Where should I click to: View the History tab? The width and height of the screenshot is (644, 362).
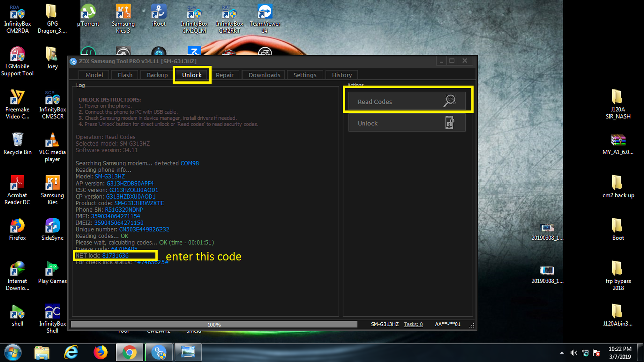[x=342, y=75]
